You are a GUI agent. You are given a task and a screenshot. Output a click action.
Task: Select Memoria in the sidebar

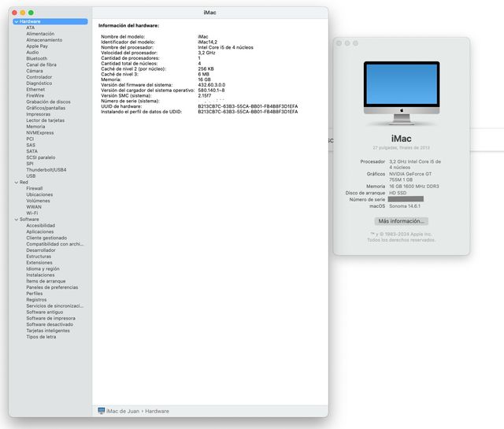pos(35,127)
